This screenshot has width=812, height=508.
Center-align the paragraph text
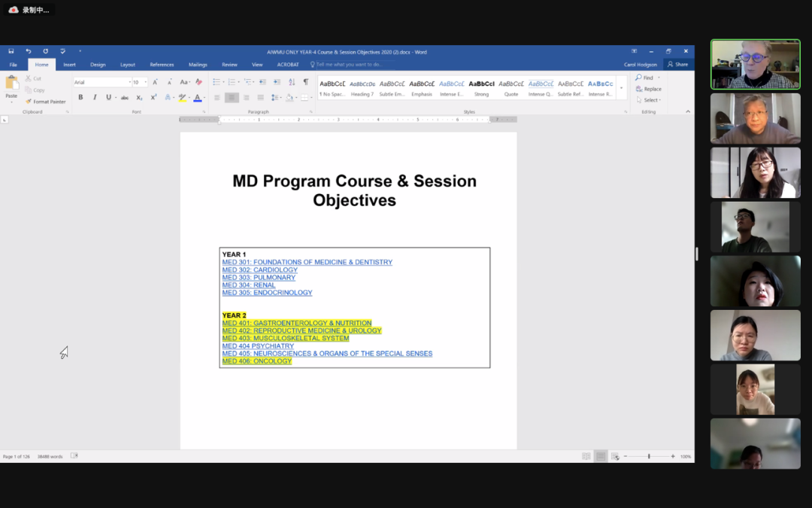(x=232, y=97)
